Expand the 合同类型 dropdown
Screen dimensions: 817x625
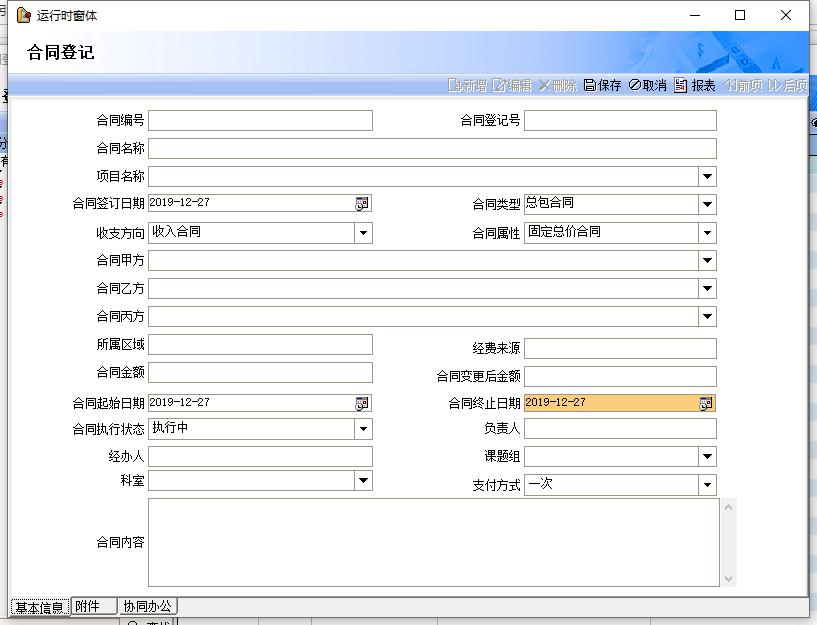click(708, 204)
